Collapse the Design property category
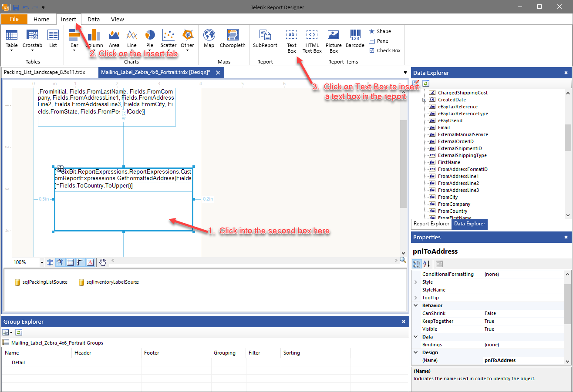Image resolution: width=573 pixels, height=392 pixels. click(x=416, y=352)
